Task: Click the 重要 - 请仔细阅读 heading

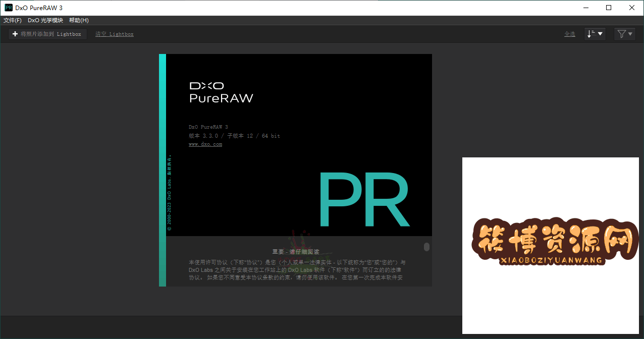Action: (x=296, y=251)
